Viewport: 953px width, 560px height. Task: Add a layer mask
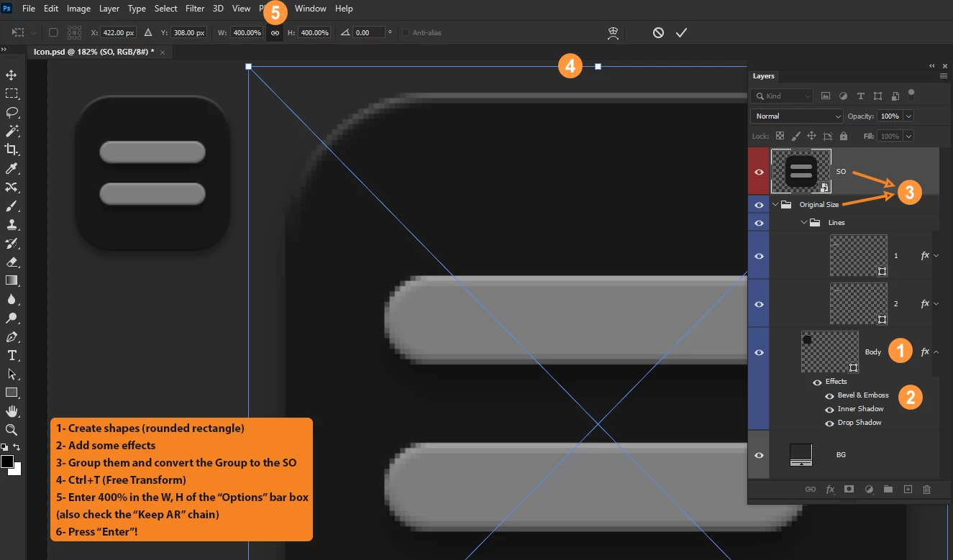click(849, 489)
